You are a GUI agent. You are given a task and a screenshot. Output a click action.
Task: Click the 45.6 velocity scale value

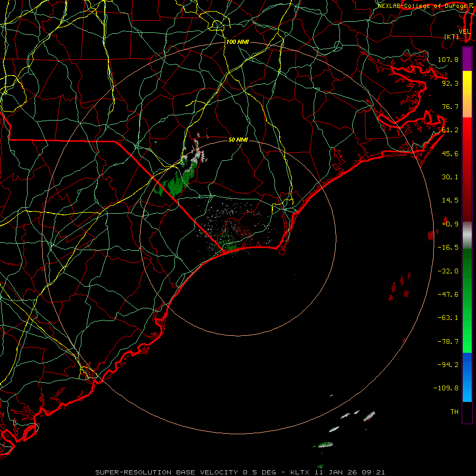pyautogui.click(x=450, y=153)
